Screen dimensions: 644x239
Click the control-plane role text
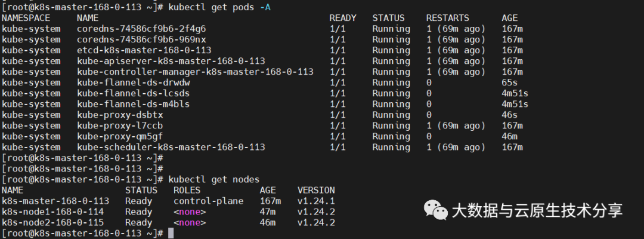(x=208, y=201)
